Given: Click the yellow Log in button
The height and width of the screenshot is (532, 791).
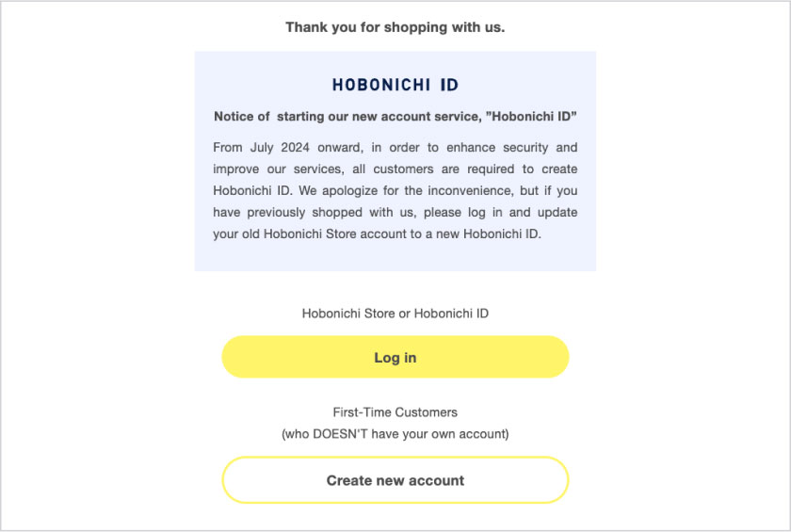Looking at the screenshot, I should coord(395,358).
